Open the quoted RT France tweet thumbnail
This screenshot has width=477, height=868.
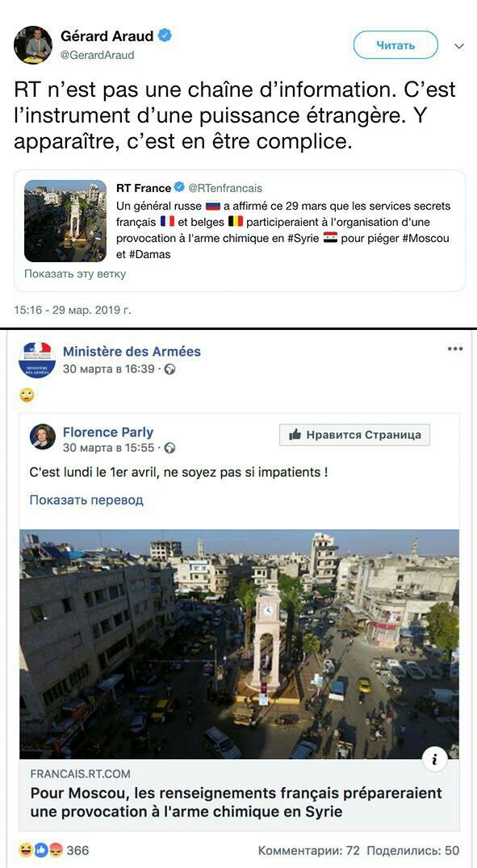tap(65, 220)
